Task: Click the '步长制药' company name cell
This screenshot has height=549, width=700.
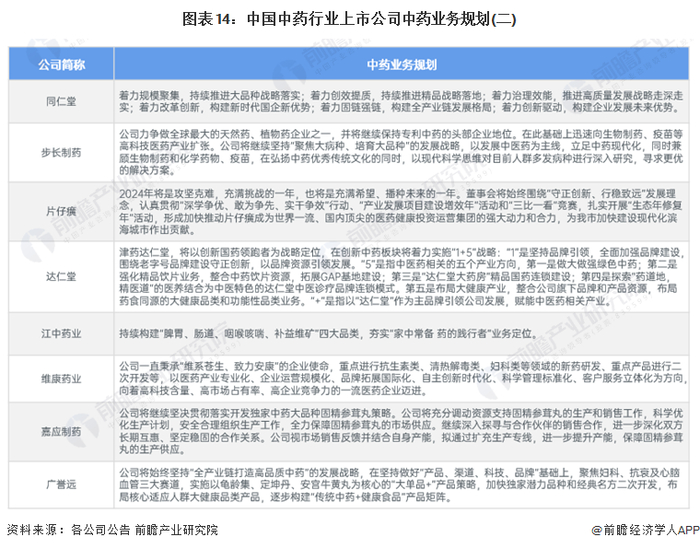Action: (x=61, y=152)
